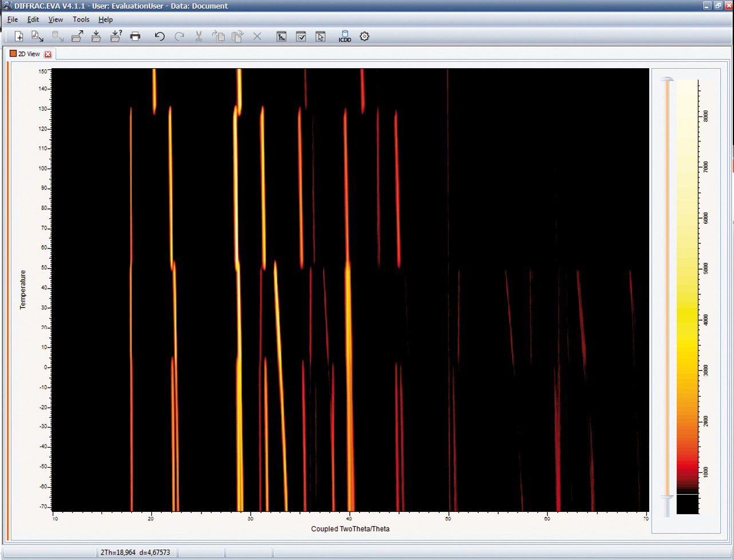Screen dimensions: 734x560
Task: Open the Edit menu
Action: 33,19
